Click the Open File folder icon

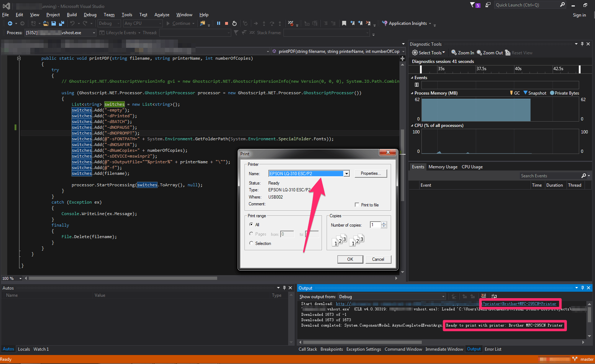tap(46, 23)
